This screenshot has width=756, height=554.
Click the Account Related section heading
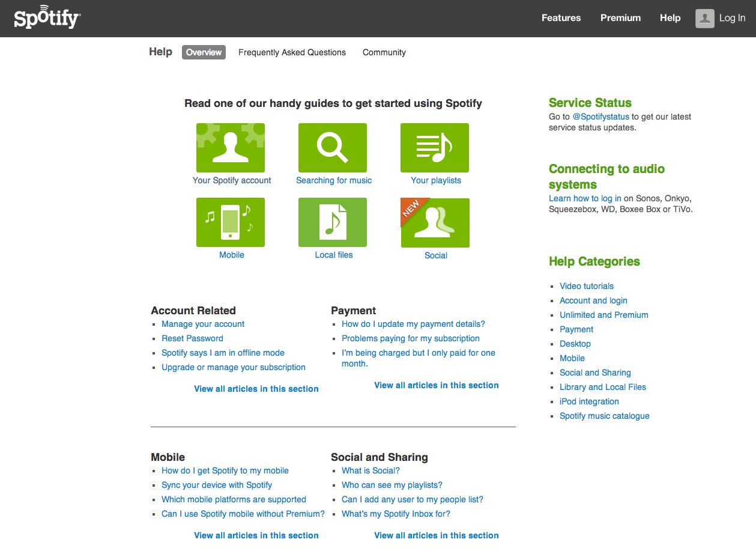tap(193, 311)
